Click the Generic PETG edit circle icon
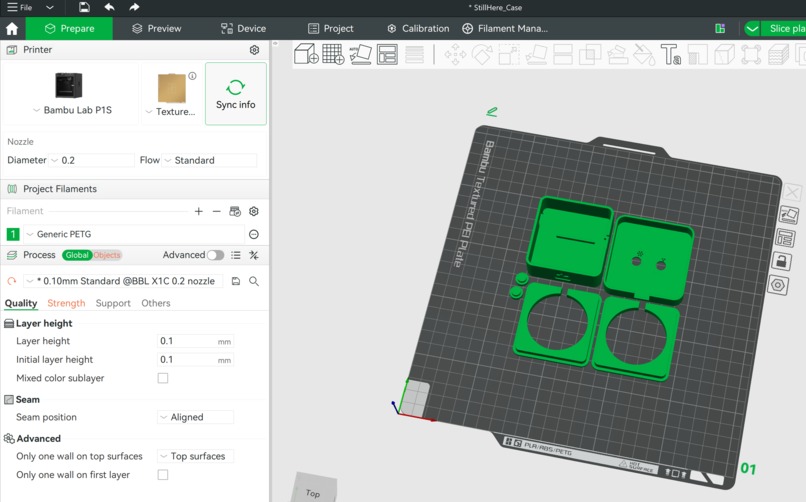The width and height of the screenshot is (806, 502). point(254,234)
